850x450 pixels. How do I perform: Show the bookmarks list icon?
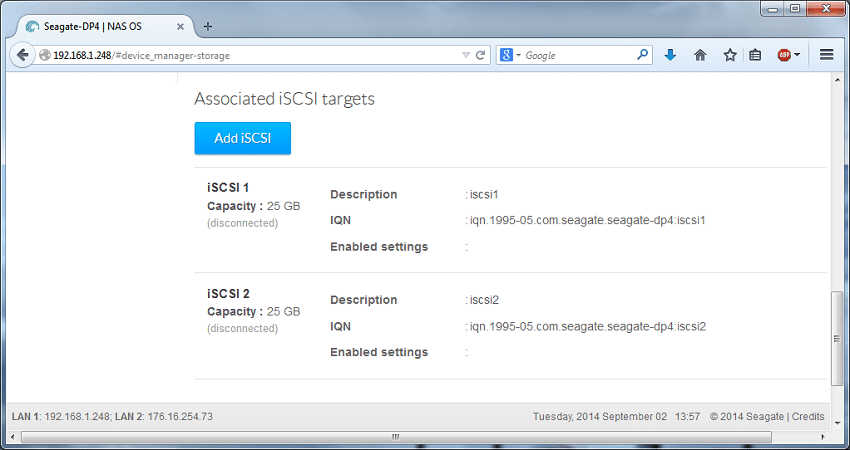point(755,55)
